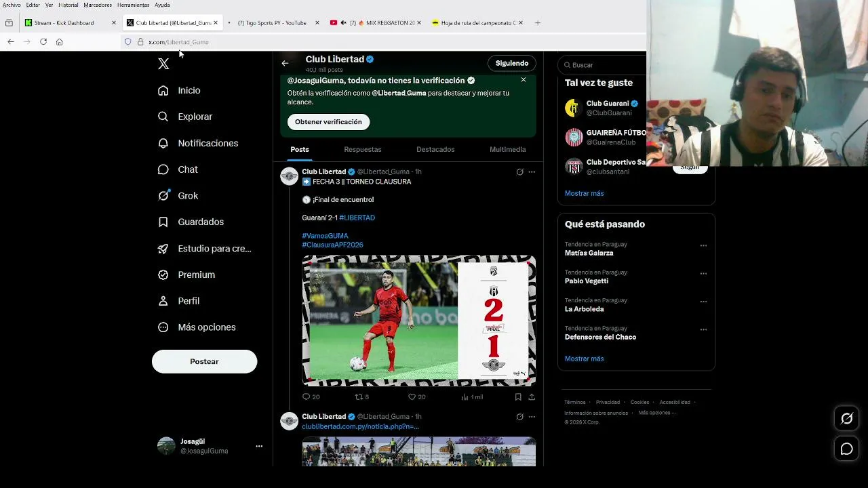This screenshot has width=868, height=488.
Task: Reply to the Guaraní 2-1 post
Action: [x=306, y=396]
